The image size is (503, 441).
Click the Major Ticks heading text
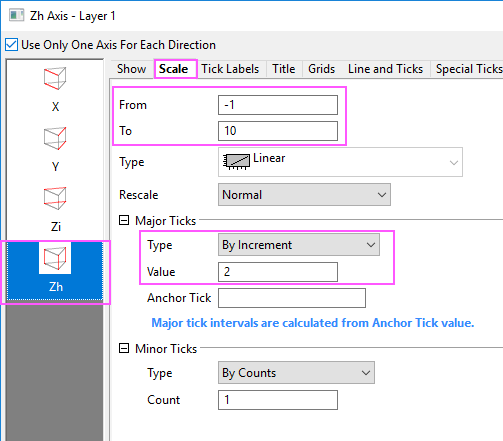tap(166, 221)
